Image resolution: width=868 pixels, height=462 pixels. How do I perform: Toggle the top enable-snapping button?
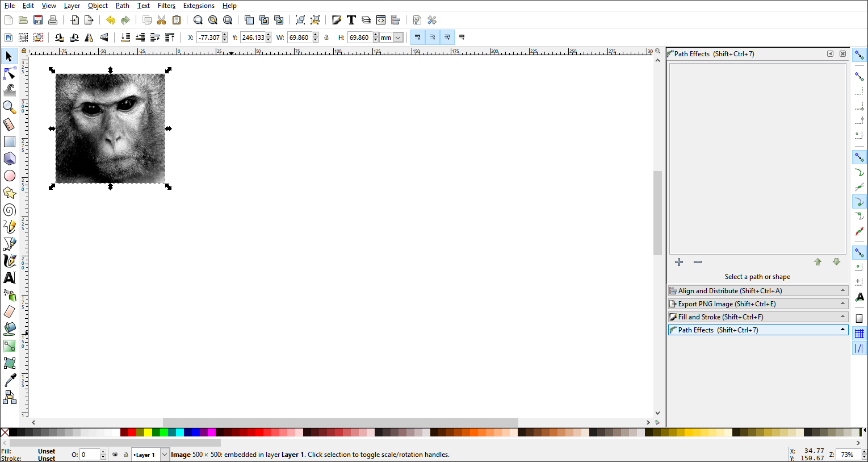click(x=859, y=55)
